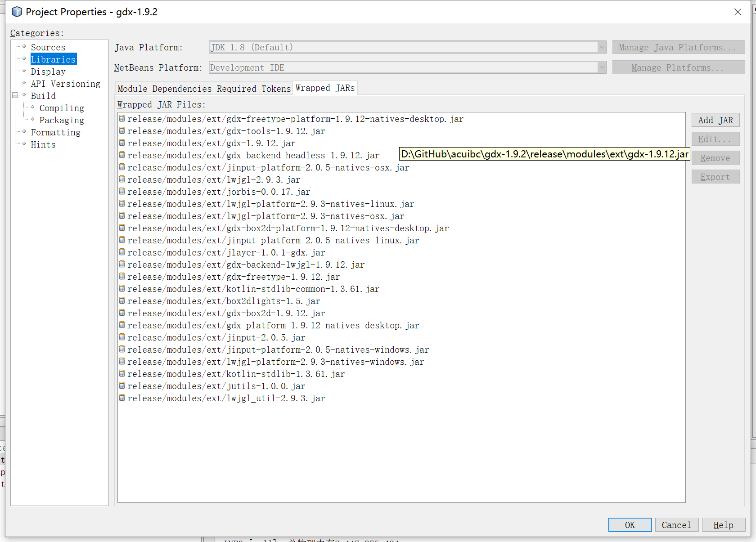Collapse the Build category node
Image resolution: width=756 pixels, height=542 pixels.
point(15,95)
